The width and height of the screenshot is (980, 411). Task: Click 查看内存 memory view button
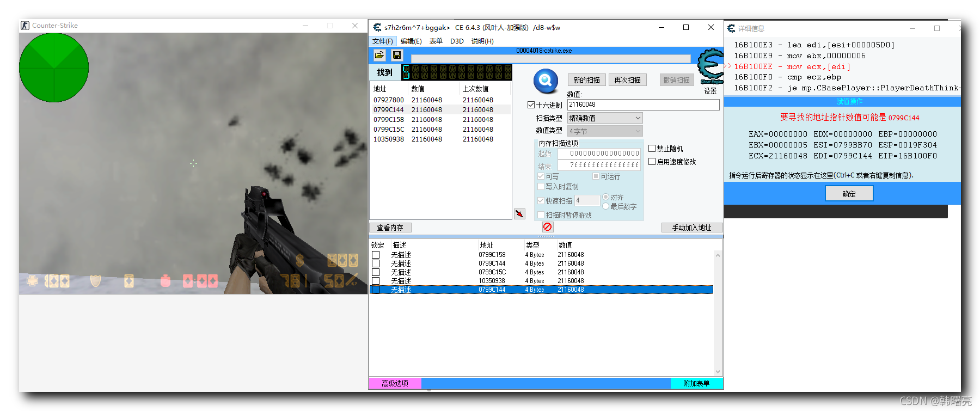pyautogui.click(x=390, y=228)
